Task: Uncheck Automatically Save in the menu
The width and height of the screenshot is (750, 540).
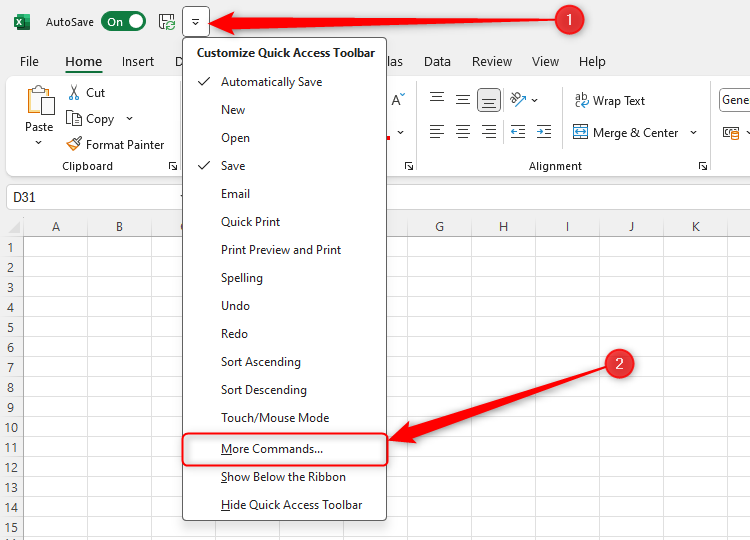Action: pyautogui.click(x=271, y=82)
